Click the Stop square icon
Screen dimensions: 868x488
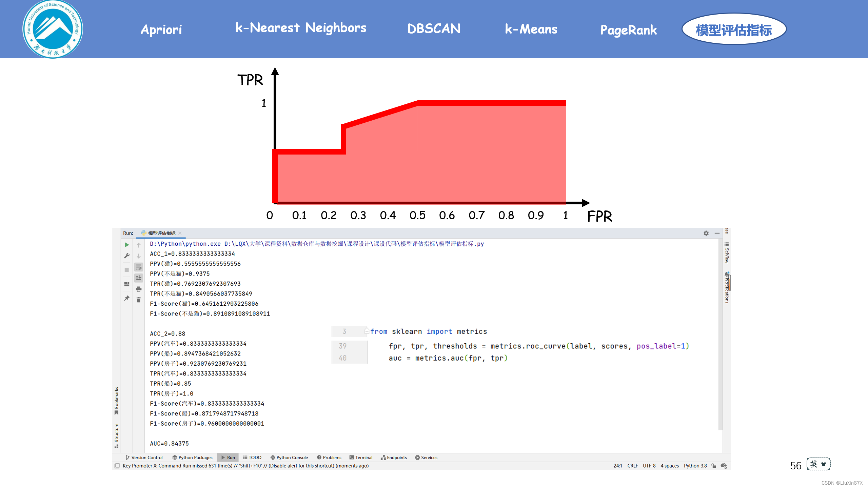(127, 270)
